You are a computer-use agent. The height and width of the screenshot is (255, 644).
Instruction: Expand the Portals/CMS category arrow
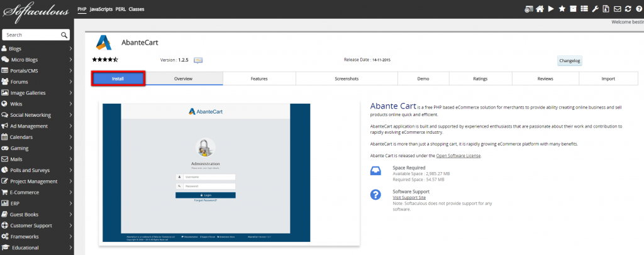70,70
